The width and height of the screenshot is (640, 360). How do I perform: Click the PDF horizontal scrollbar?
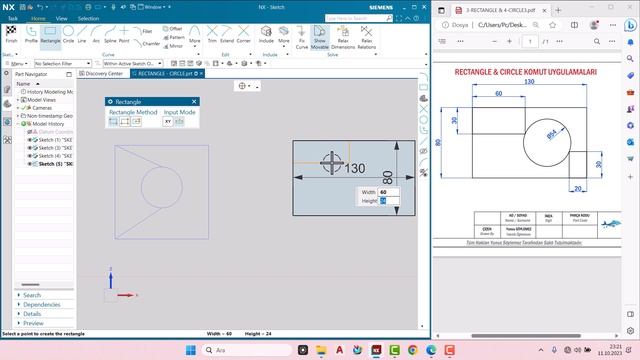pyautogui.click(x=526, y=336)
